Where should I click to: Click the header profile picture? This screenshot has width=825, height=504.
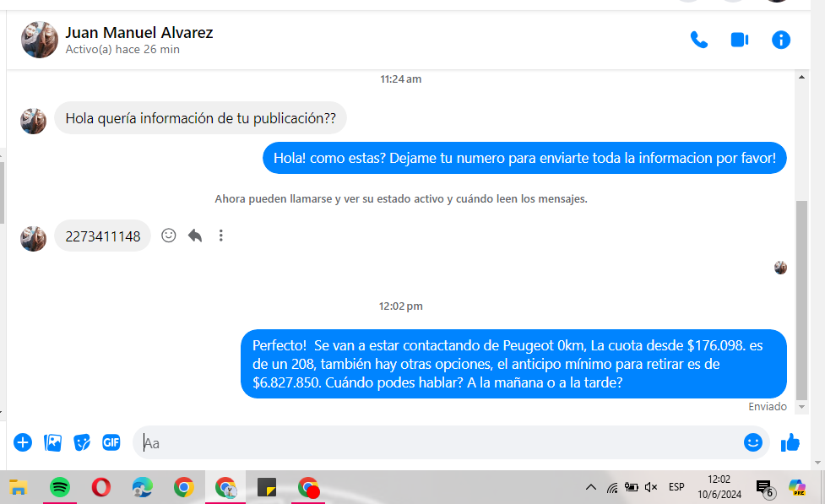tap(40, 40)
